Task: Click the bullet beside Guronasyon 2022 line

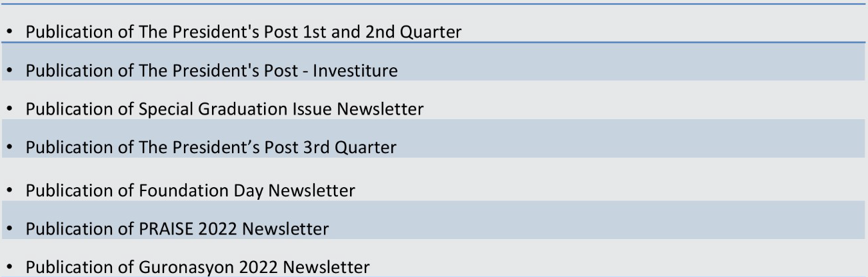Action: click(x=9, y=268)
